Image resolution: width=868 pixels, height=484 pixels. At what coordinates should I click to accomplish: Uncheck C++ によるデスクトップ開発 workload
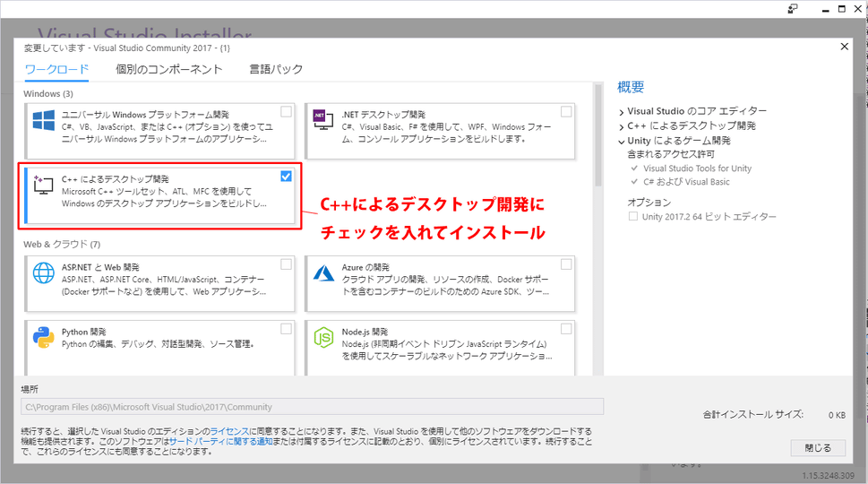point(286,176)
